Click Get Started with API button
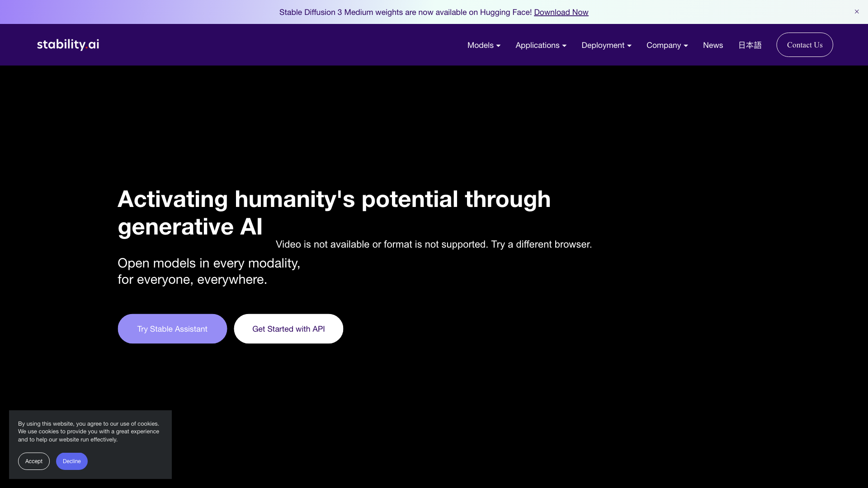868x488 pixels. pyautogui.click(x=288, y=329)
